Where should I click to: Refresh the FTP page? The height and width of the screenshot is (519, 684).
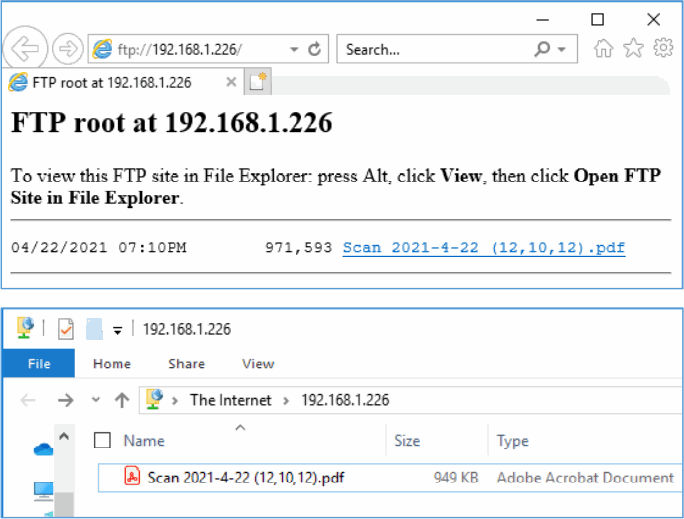314,49
